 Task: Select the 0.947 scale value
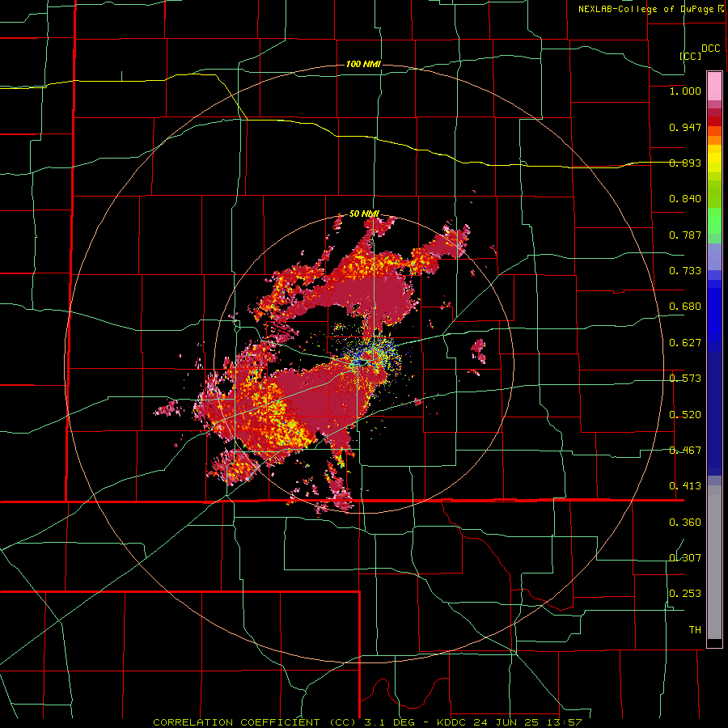point(685,127)
